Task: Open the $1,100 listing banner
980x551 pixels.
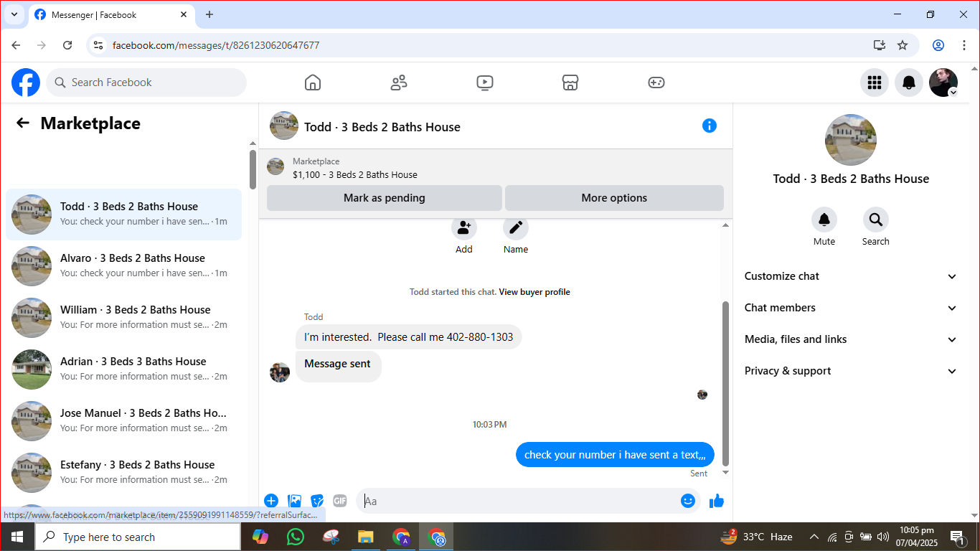Action: coord(495,168)
